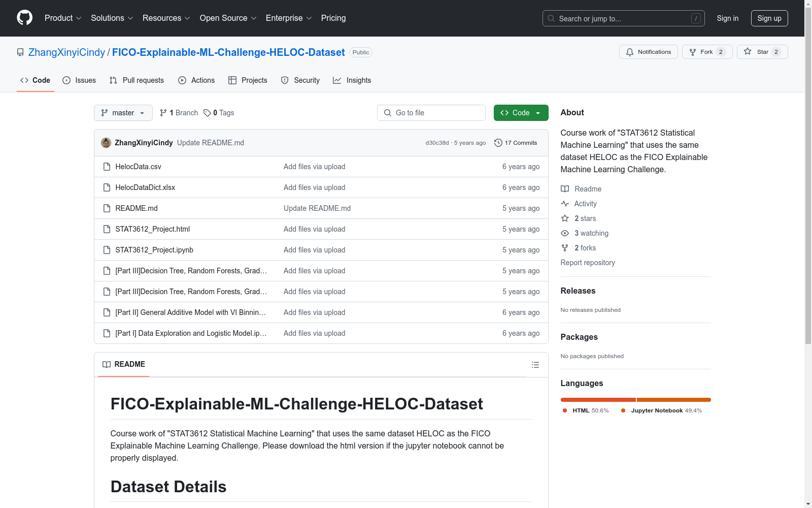Open the HelocData.csv file
The image size is (812, 508).
(x=138, y=167)
